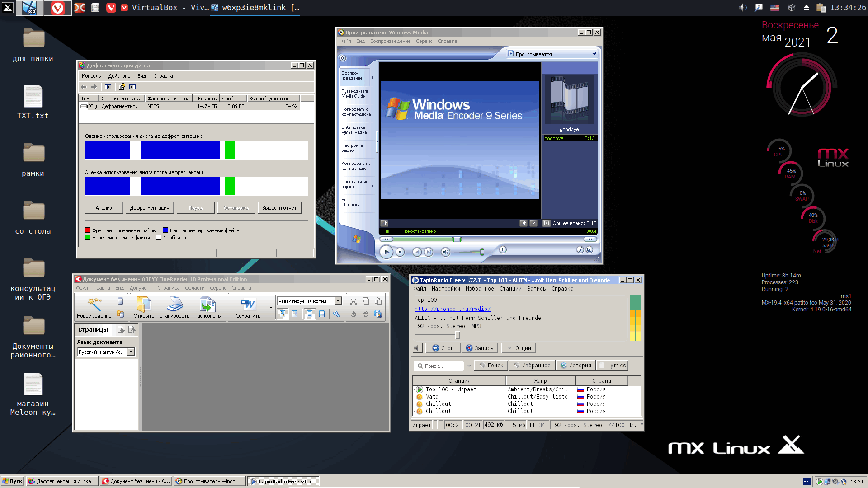
Task: Open История (History) in TapinRadio
Action: (x=576, y=365)
